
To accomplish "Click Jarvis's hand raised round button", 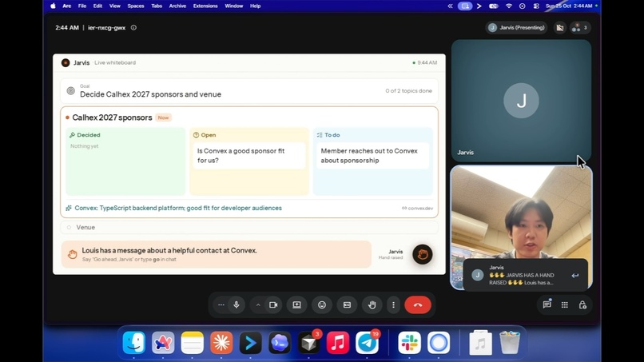I will pyautogui.click(x=422, y=254).
